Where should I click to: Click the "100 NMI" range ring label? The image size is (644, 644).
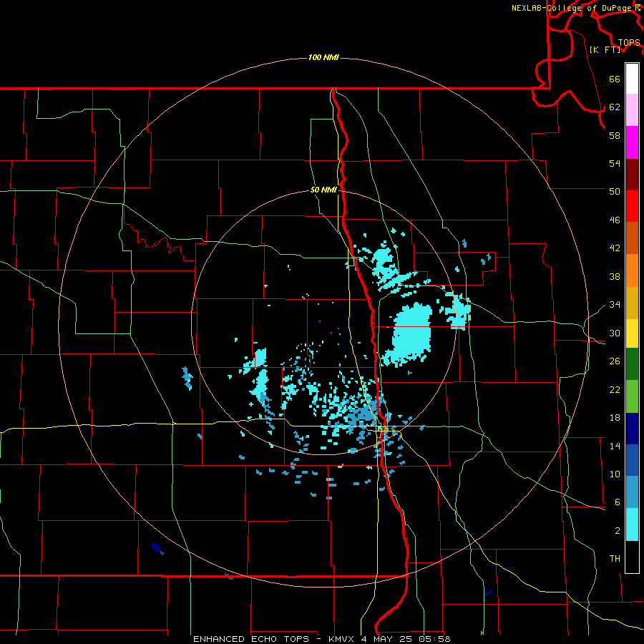[323, 57]
